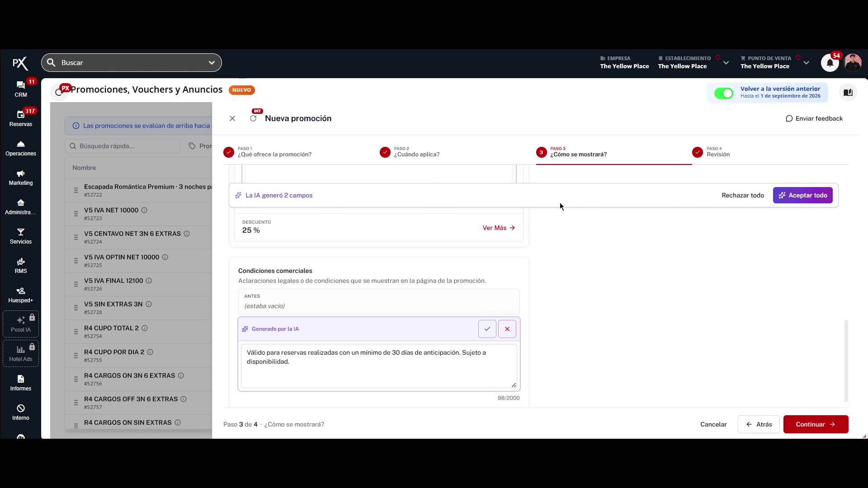Image resolution: width=868 pixels, height=488 pixels.
Task: Click the Escapada Romántica Premium row
Action: [x=138, y=190]
